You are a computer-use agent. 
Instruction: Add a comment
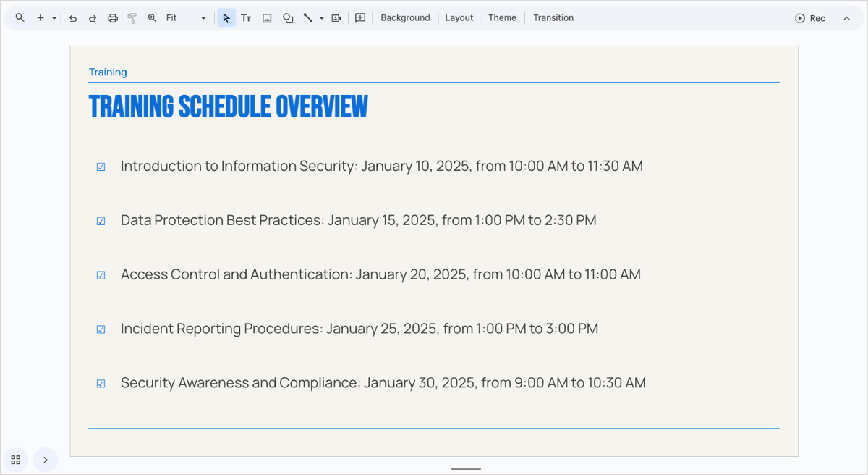coord(360,18)
